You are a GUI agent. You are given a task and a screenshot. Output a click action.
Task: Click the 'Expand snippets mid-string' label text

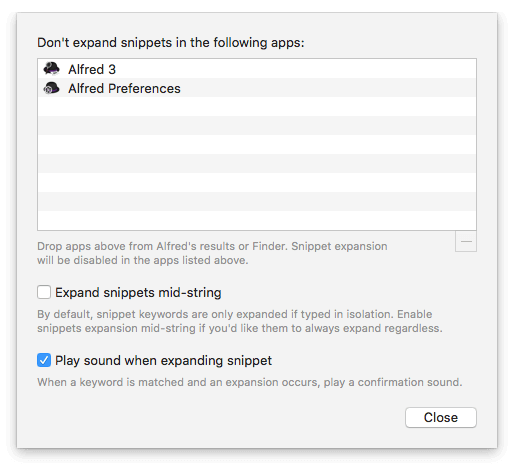(138, 293)
